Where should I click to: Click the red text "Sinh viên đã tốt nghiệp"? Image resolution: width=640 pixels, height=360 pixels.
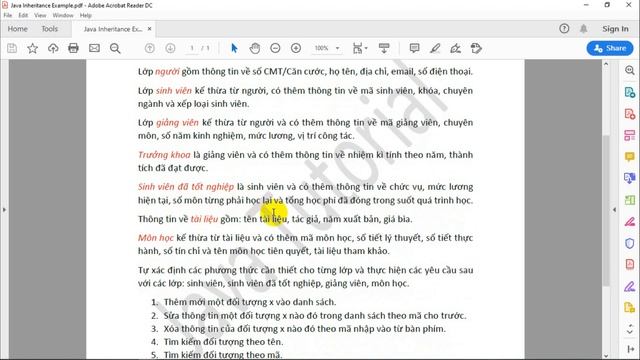(186, 187)
